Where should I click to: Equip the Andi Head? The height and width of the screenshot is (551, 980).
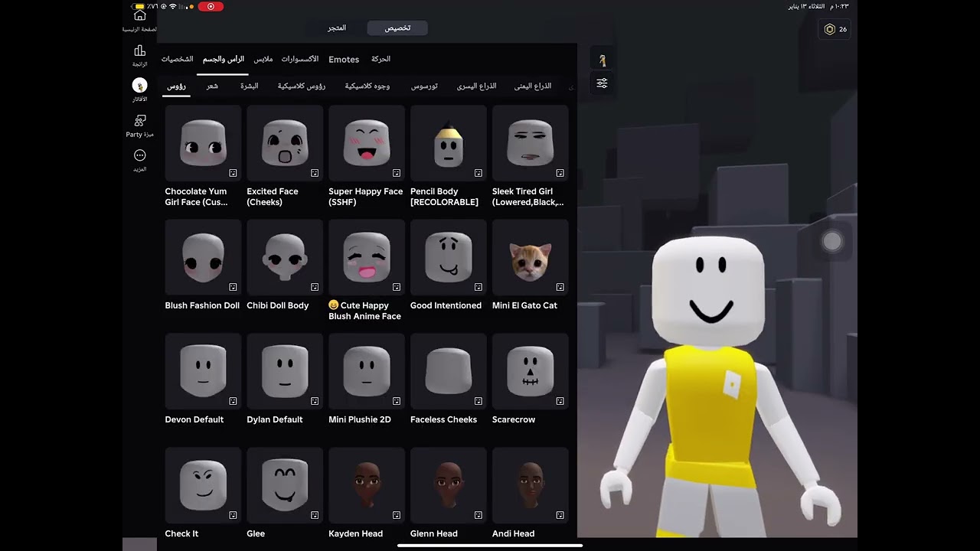point(531,485)
